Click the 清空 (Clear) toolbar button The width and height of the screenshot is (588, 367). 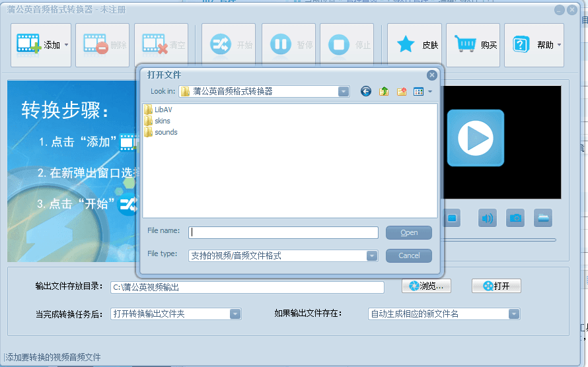[161, 45]
